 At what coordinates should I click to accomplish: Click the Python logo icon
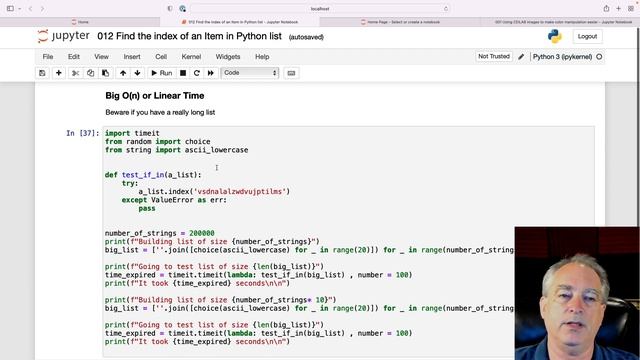pos(555,36)
